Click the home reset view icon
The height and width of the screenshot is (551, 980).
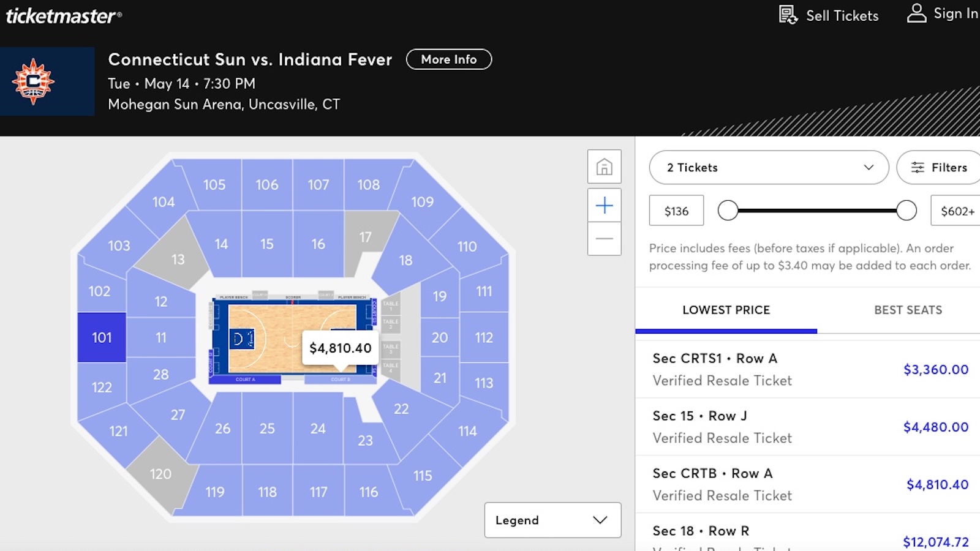pyautogui.click(x=604, y=166)
